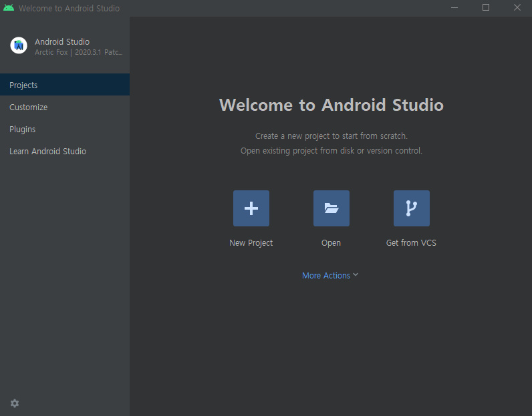Open the settings gear in bottom corner
Screen dimensions: 532x416
15,403
